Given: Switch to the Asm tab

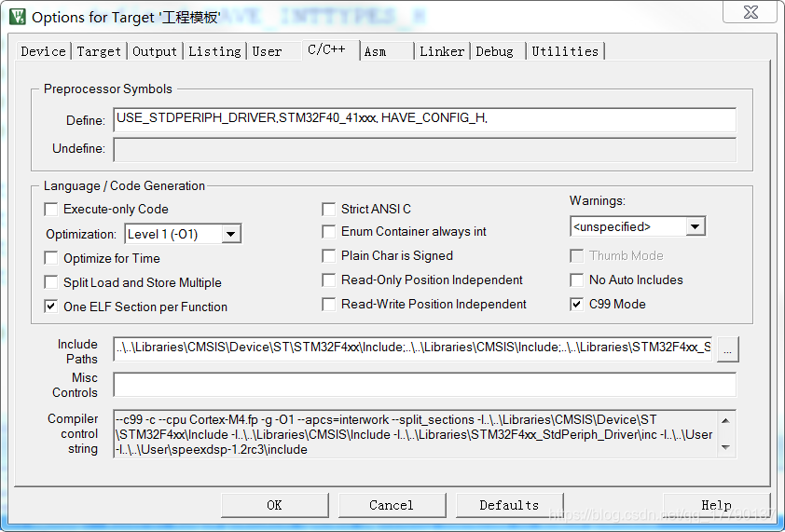Looking at the screenshot, I should pos(387,51).
